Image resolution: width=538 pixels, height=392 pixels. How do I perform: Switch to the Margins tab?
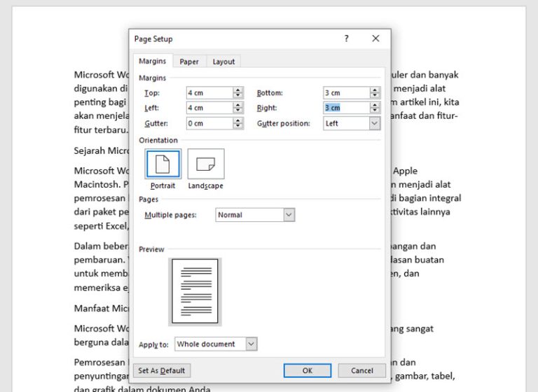tap(152, 61)
